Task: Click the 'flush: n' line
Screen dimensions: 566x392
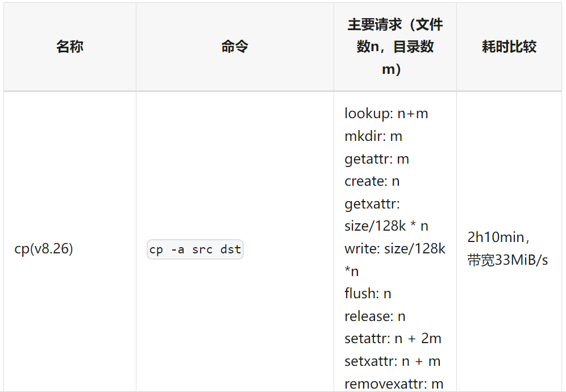Action: tap(368, 294)
